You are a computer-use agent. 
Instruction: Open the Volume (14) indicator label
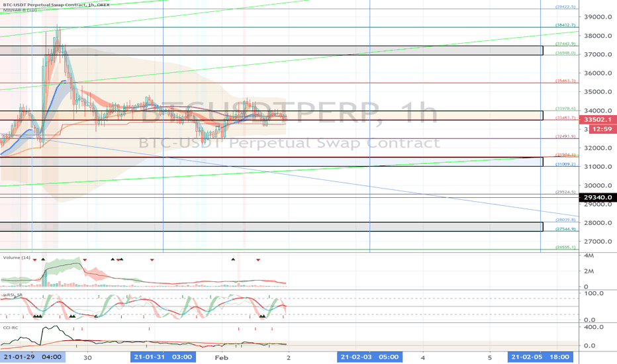click(x=17, y=257)
